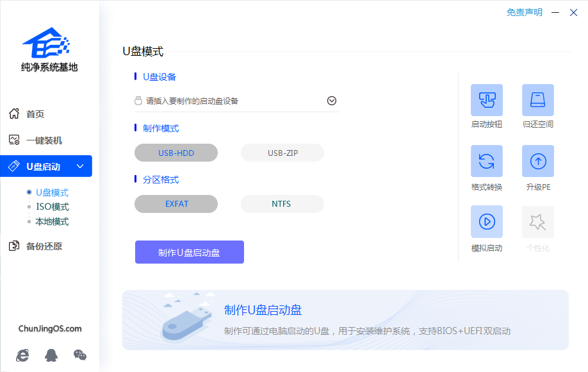Open the WeChat icon
Screen dimensions: 588x372
click(x=80, y=355)
